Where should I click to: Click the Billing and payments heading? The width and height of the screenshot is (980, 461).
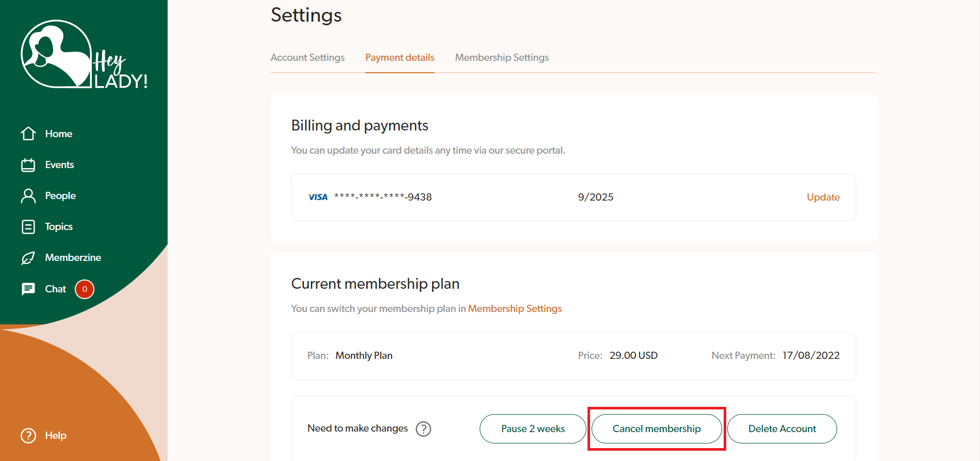click(360, 125)
